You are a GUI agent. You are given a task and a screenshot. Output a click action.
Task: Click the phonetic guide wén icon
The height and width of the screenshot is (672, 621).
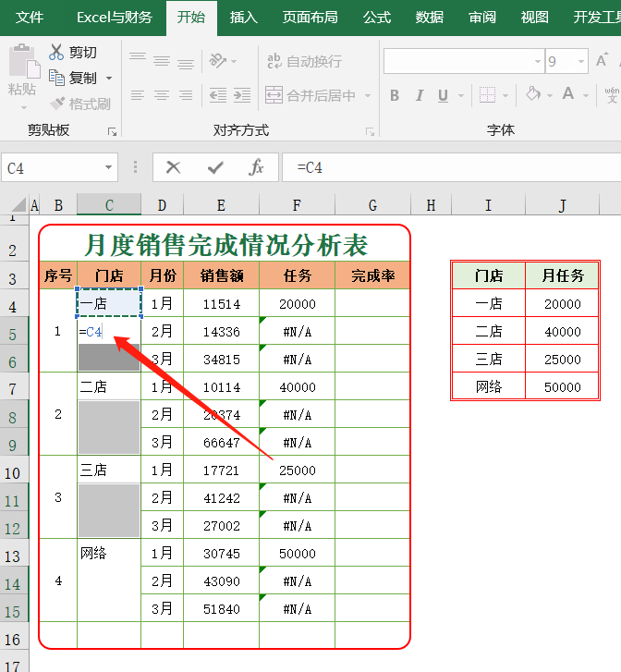[x=612, y=94]
